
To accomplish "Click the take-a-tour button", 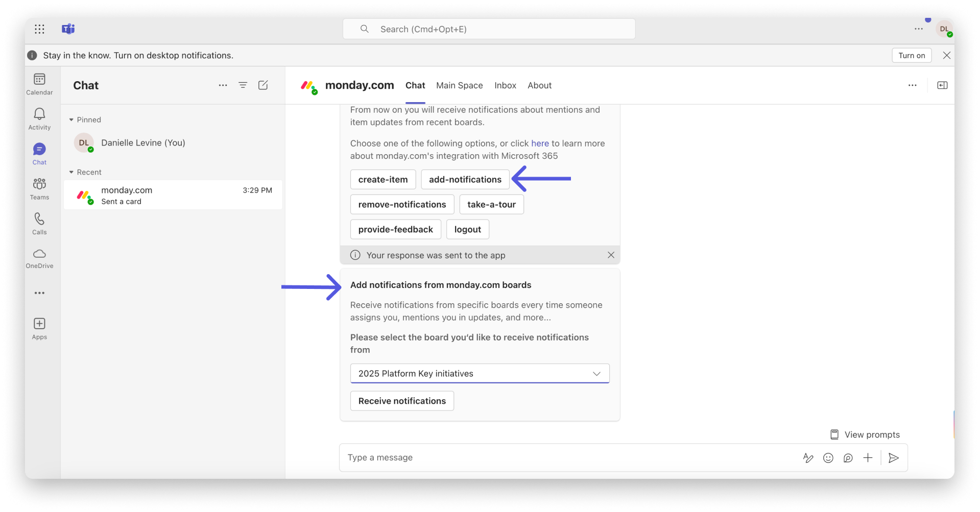I will [x=491, y=205].
